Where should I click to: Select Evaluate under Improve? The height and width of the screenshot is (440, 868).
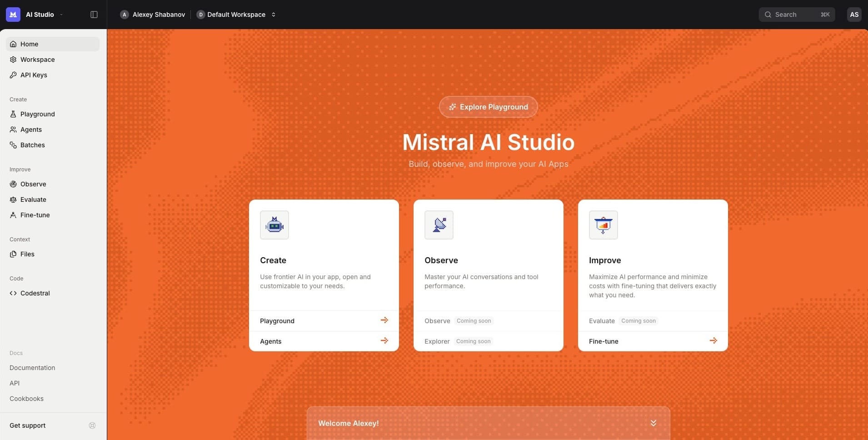33,200
